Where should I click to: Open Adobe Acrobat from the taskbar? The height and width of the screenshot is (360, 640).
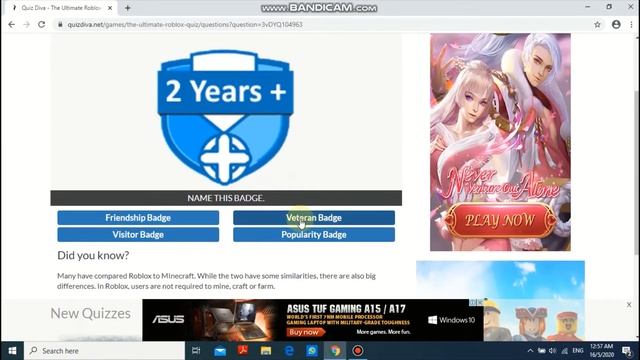tap(243, 351)
